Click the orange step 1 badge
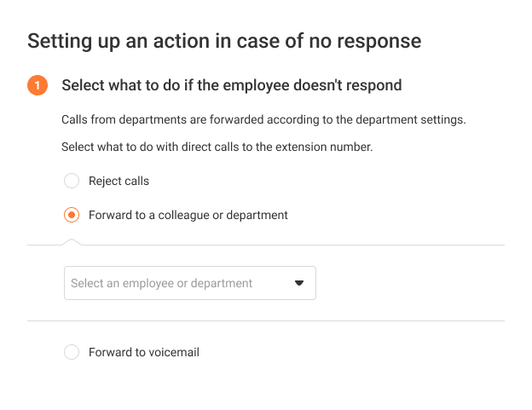This screenshot has width=532, height=410. (x=38, y=85)
